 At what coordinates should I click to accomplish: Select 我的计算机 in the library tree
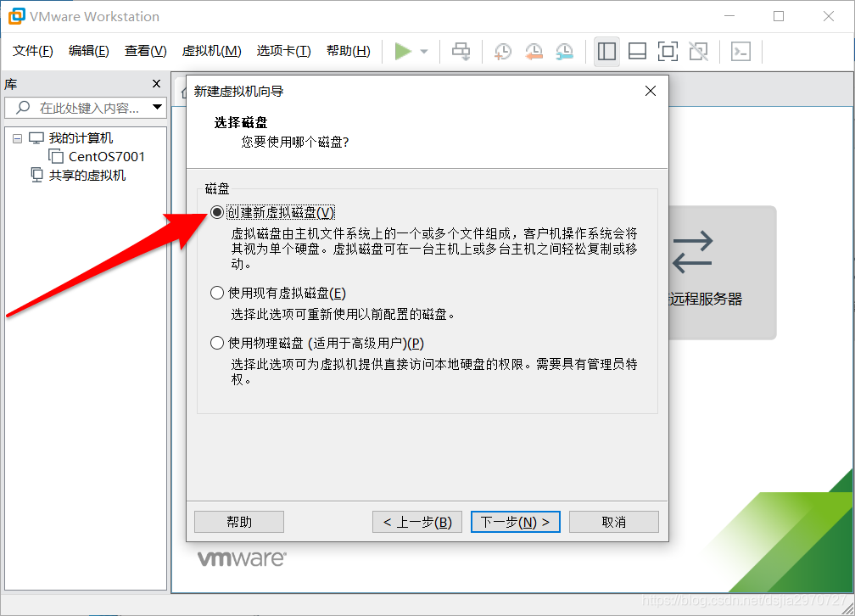point(81,138)
